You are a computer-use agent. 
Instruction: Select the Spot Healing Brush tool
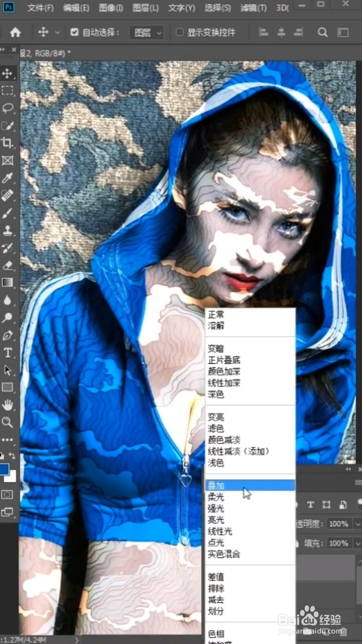point(7,195)
